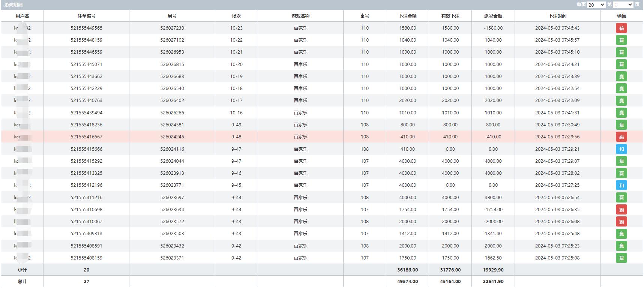The image size is (644, 288).
Task: Click the 游戏名称 column header
Action: tap(300, 16)
